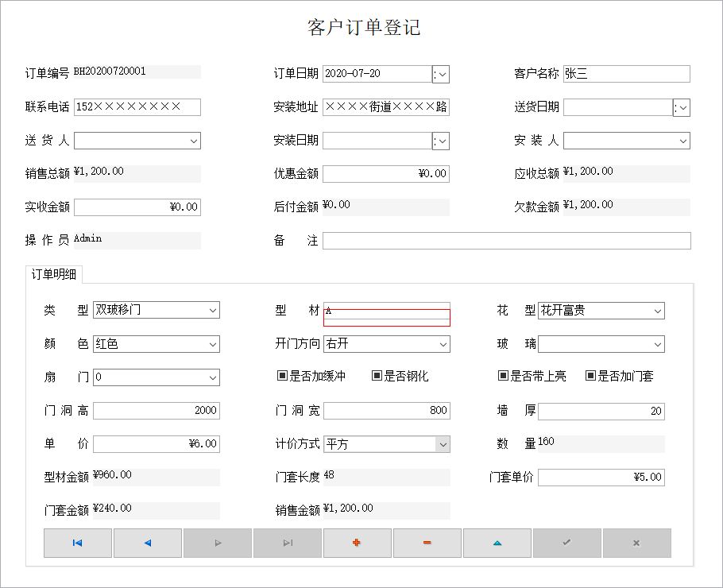Click the 优惠金额 input field
This screenshot has width=723, height=588.
pos(386,174)
